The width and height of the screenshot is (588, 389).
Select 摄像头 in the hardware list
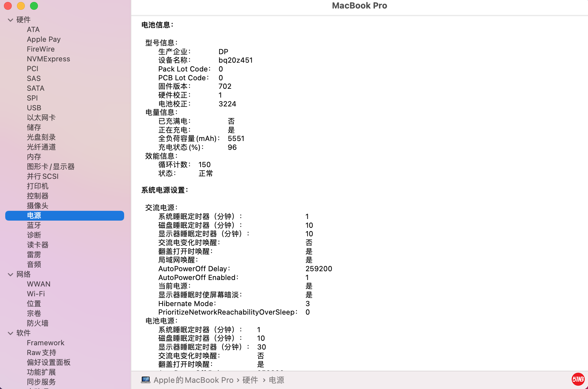coord(37,206)
